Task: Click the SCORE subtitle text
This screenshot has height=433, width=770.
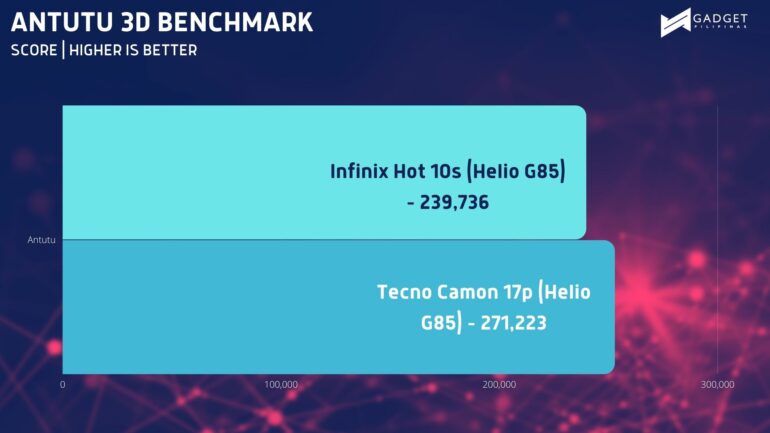Action: (x=34, y=50)
